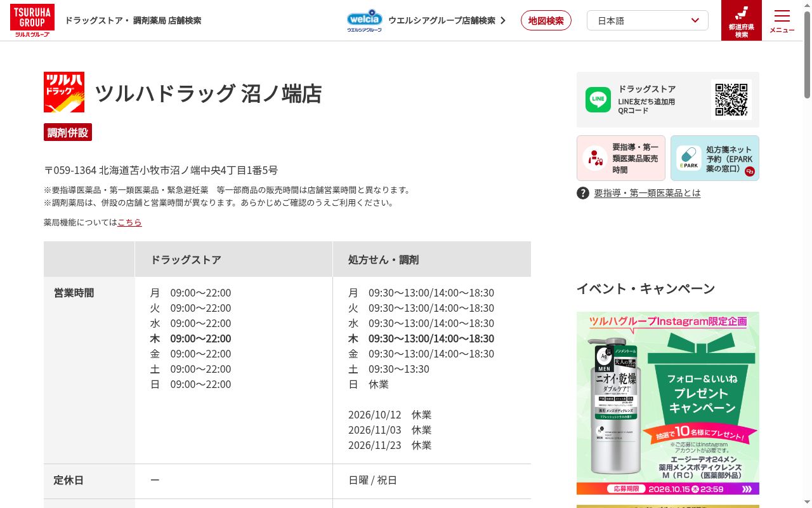Click the question mark help icon
Screen dimensions: 812x508
click(x=583, y=193)
